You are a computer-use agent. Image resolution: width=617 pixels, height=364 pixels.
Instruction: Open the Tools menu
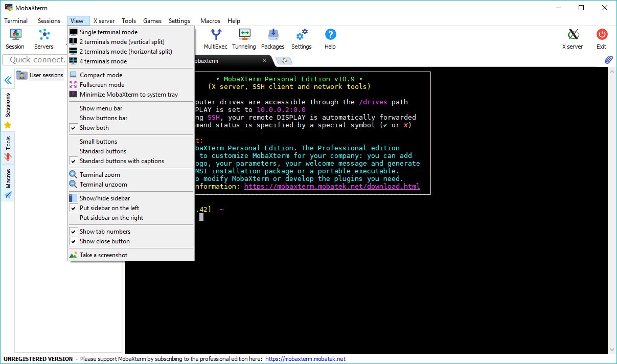click(x=129, y=21)
